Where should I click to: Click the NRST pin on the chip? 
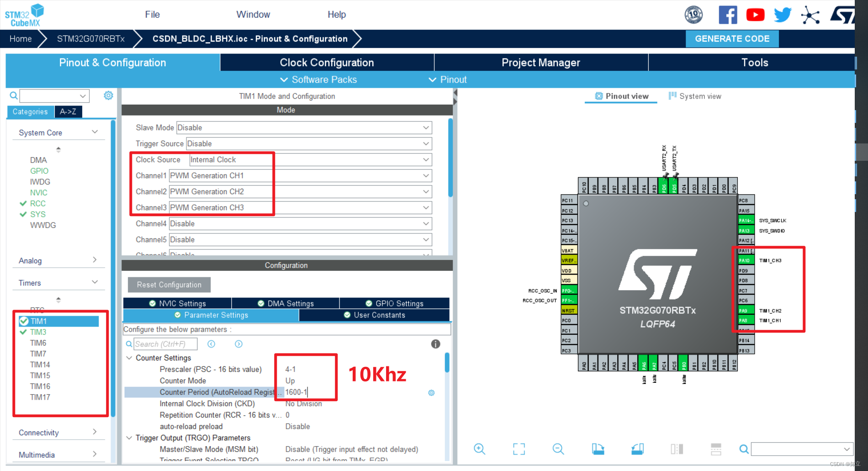coord(569,311)
